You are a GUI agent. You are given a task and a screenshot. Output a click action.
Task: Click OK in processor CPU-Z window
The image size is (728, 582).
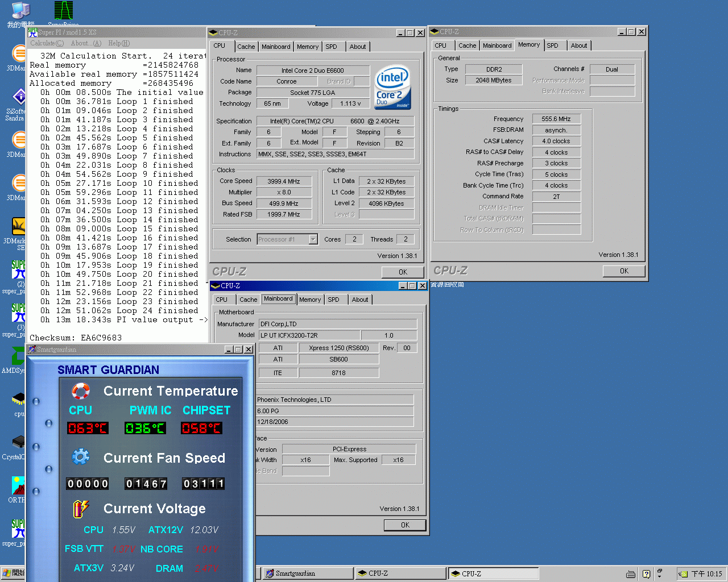coord(403,272)
